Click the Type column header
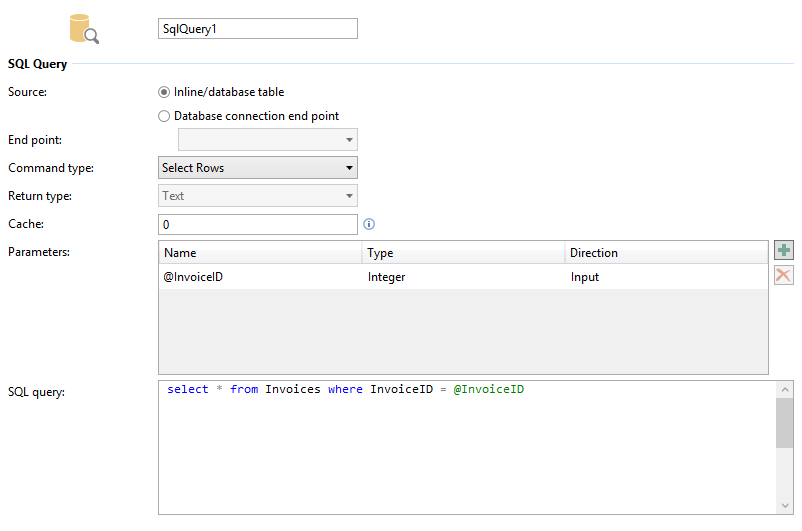Screen dimensions: 802x531 (x=463, y=253)
